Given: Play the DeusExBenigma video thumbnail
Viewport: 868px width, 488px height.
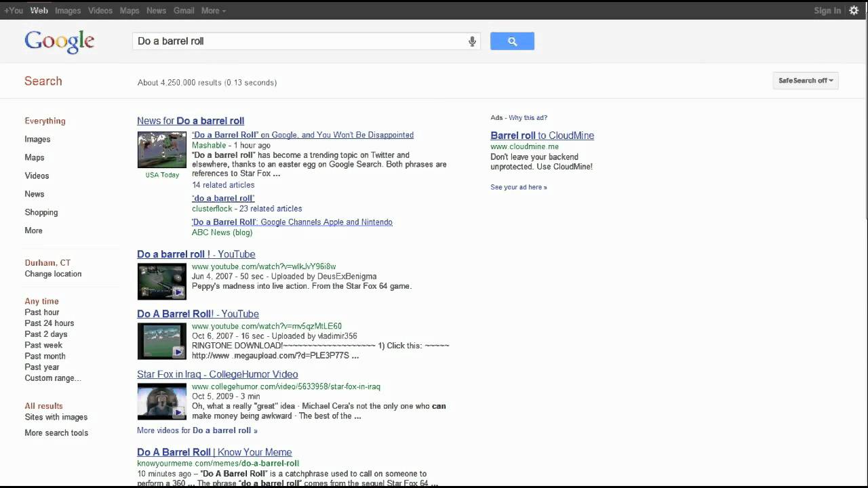Looking at the screenshot, I should coord(162,281).
